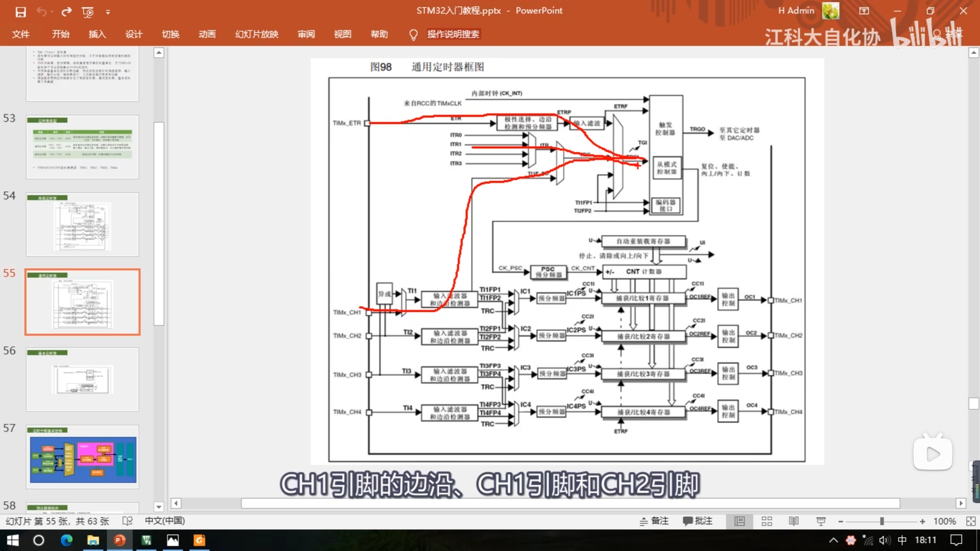Click the 操作说明搜索 search box
This screenshot has height=551, width=980.
coord(453,34)
